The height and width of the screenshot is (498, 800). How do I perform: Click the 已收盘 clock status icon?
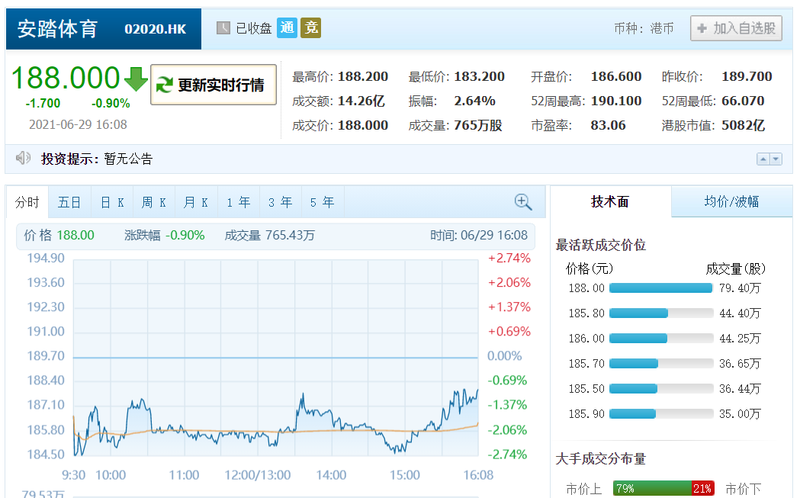(x=223, y=28)
